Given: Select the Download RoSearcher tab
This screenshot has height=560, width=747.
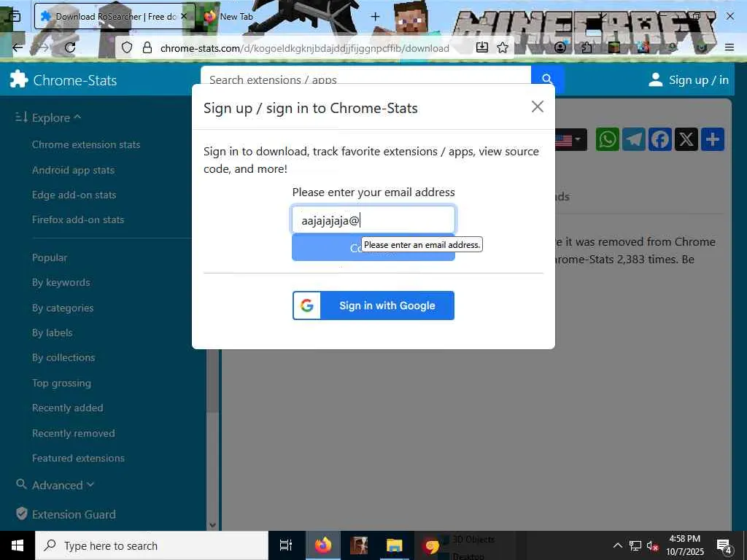Looking at the screenshot, I should [115, 16].
